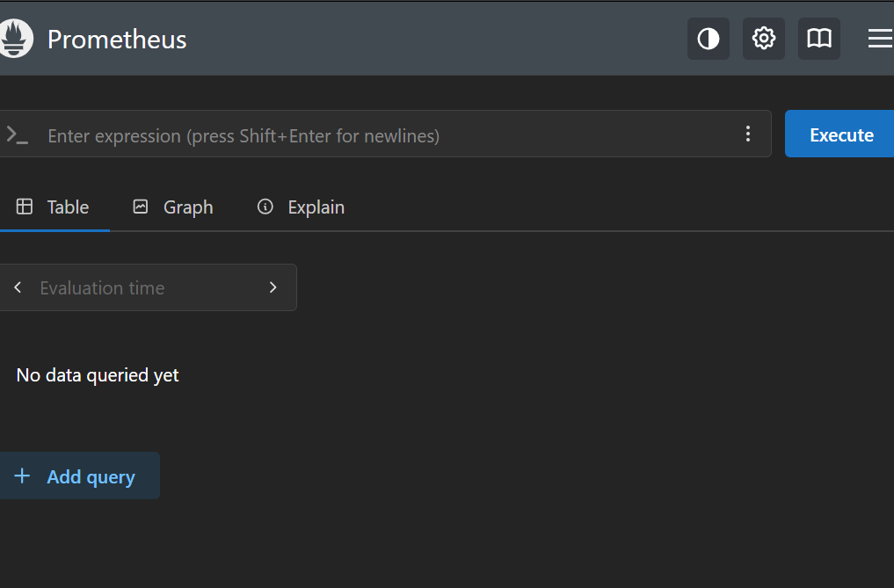Switch to the Graph tab

pyautogui.click(x=173, y=207)
